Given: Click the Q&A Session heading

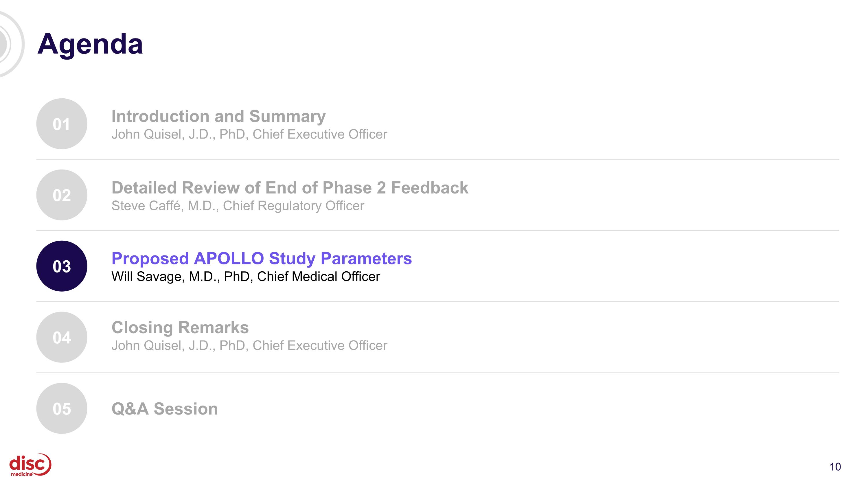Looking at the screenshot, I should click(165, 408).
